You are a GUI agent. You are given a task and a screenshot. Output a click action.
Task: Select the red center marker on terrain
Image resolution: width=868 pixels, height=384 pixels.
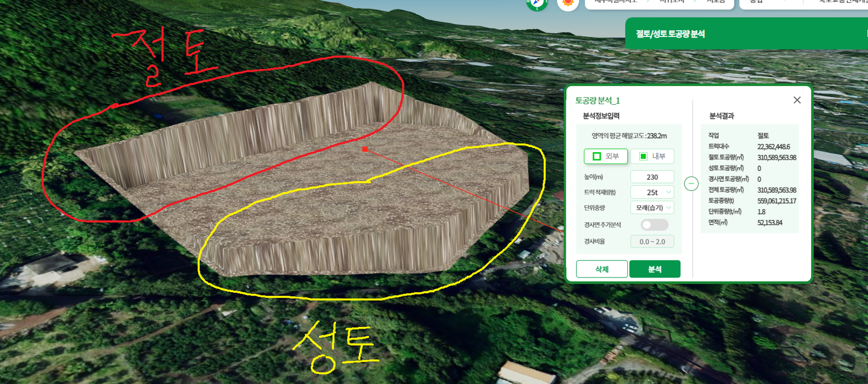[x=365, y=149]
